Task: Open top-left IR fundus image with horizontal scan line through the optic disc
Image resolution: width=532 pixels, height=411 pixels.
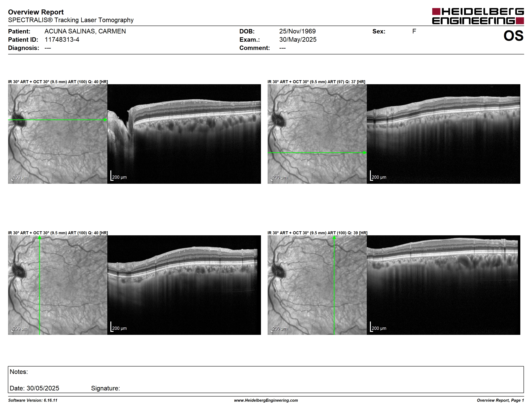Action: click(x=57, y=134)
